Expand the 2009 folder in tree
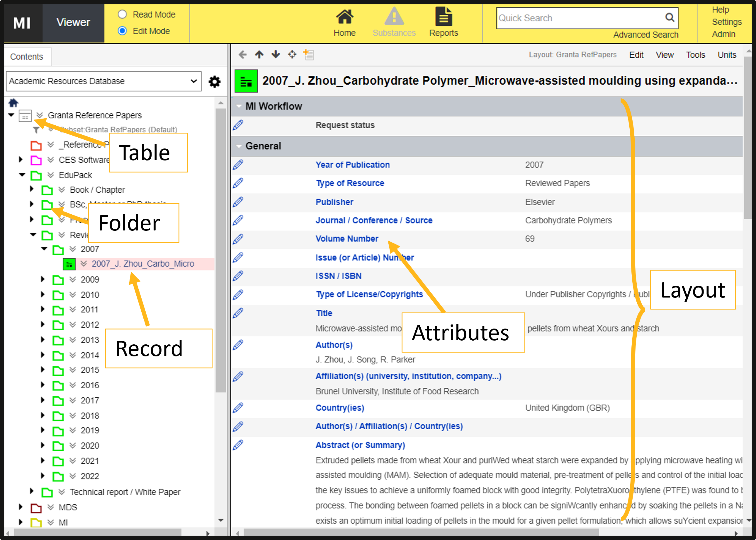This screenshot has height=540, width=756. coord(43,279)
